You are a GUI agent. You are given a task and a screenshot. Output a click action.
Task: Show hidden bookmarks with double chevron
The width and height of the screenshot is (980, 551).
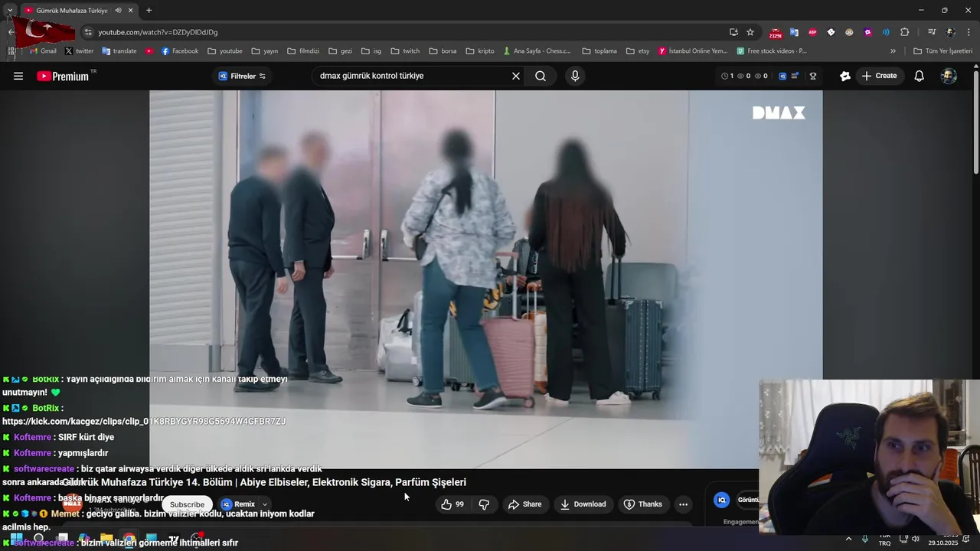tap(893, 51)
